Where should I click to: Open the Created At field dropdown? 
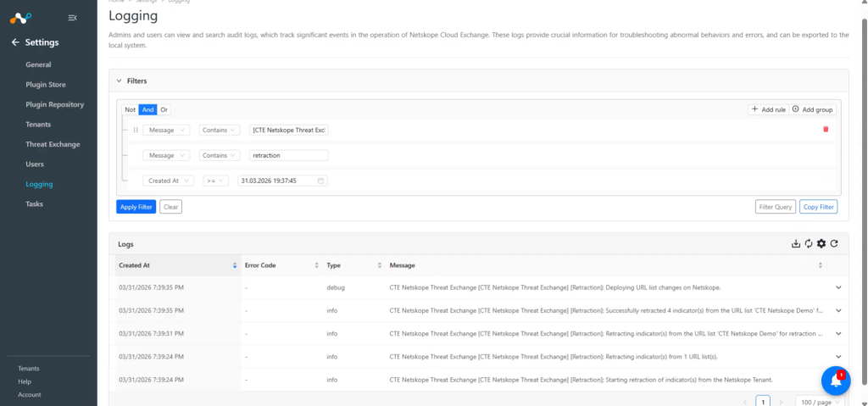(x=169, y=181)
